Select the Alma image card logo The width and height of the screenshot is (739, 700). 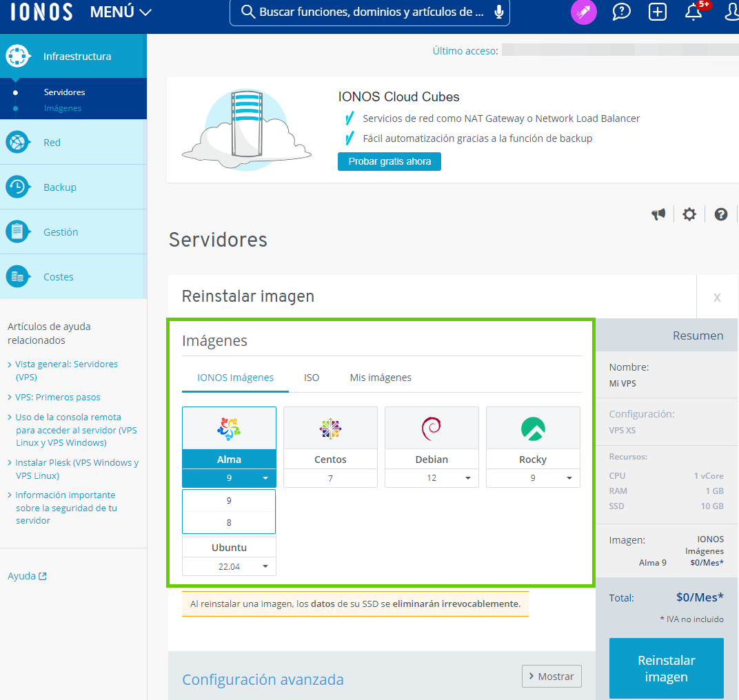click(229, 429)
